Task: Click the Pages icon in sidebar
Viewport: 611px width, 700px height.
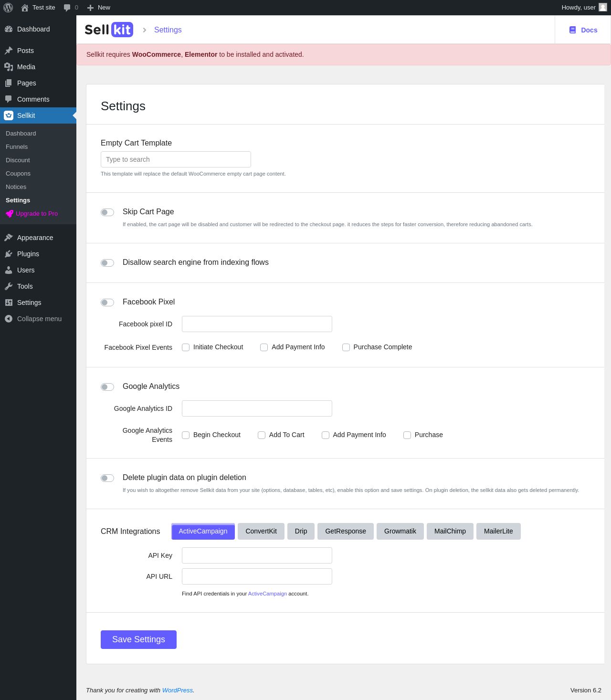Action: coord(9,83)
